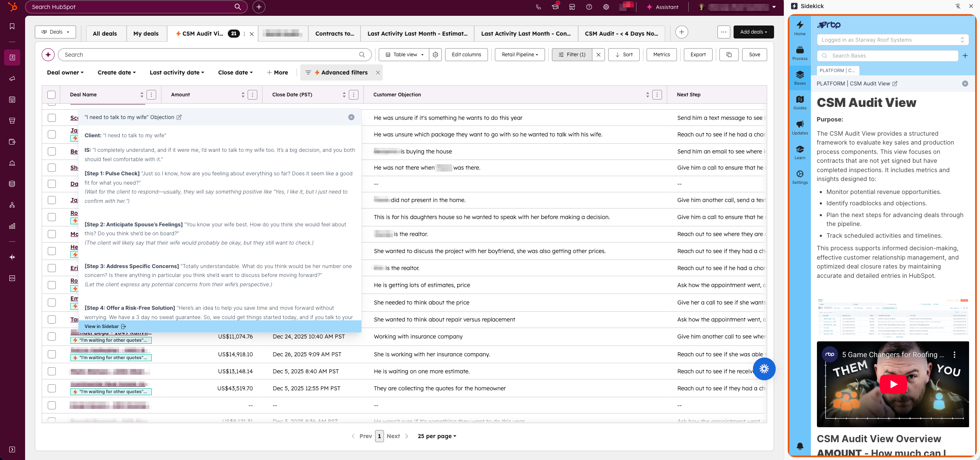
Task: Click the Breeze AI sparkle search icon
Action: point(48,55)
